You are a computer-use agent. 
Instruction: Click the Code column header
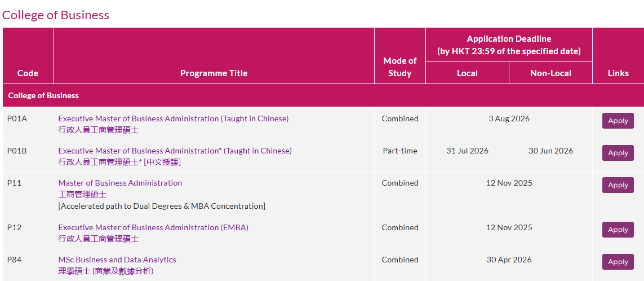(x=28, y=73)
